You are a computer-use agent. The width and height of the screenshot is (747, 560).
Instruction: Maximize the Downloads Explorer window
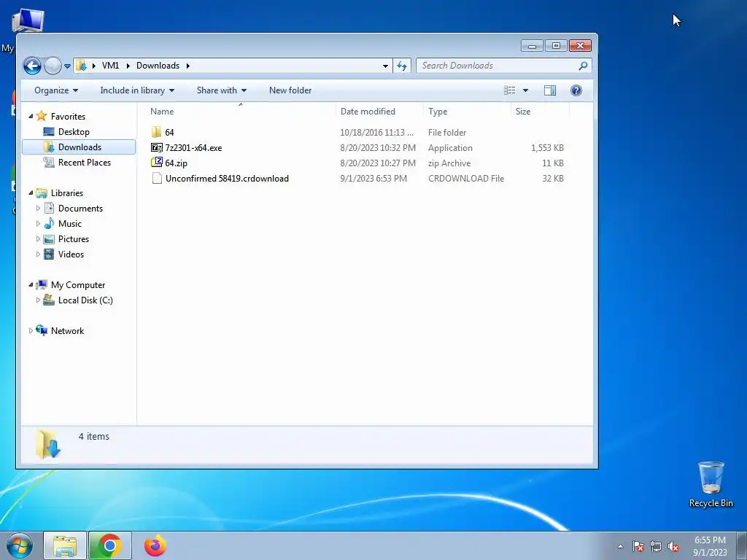coord(556,46)
